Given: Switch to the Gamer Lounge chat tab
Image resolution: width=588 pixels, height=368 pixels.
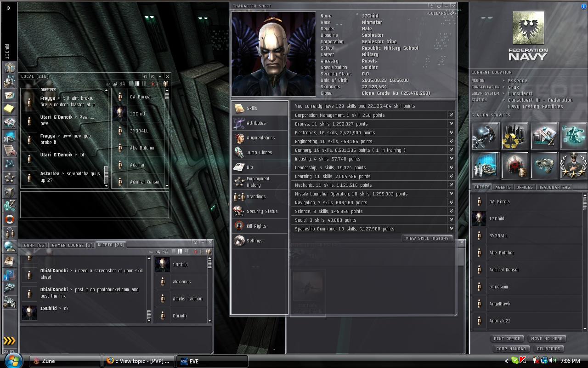Looking at the screenshot, I should pyautogui.click(x=73, y=245).
